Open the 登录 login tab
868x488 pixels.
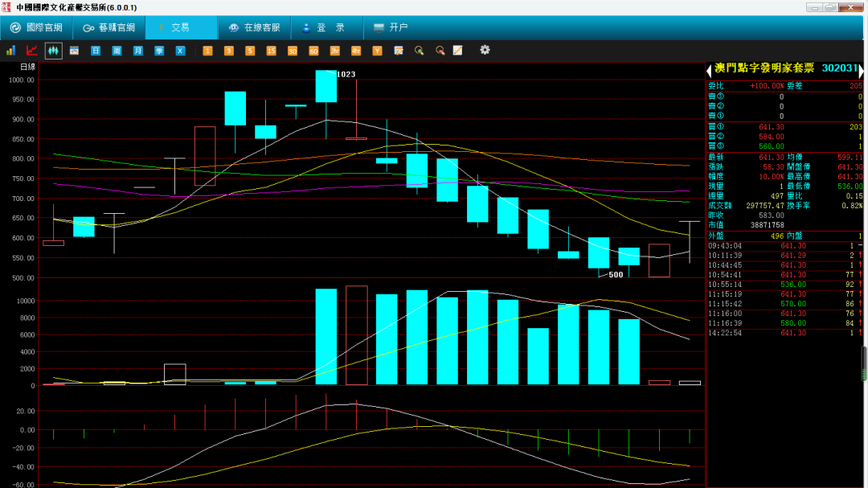pyautogui.click(x=326, y=27)
